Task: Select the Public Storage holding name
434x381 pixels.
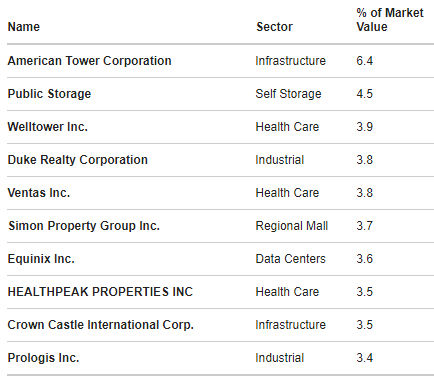Action: click(x=49, y=94)
